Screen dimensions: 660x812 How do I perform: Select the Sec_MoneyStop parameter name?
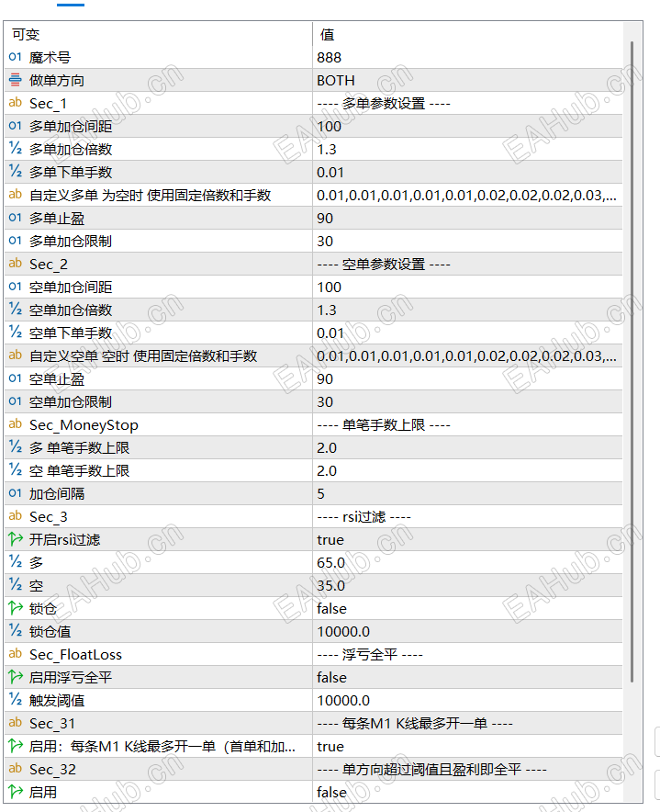(x=84, y=425)
